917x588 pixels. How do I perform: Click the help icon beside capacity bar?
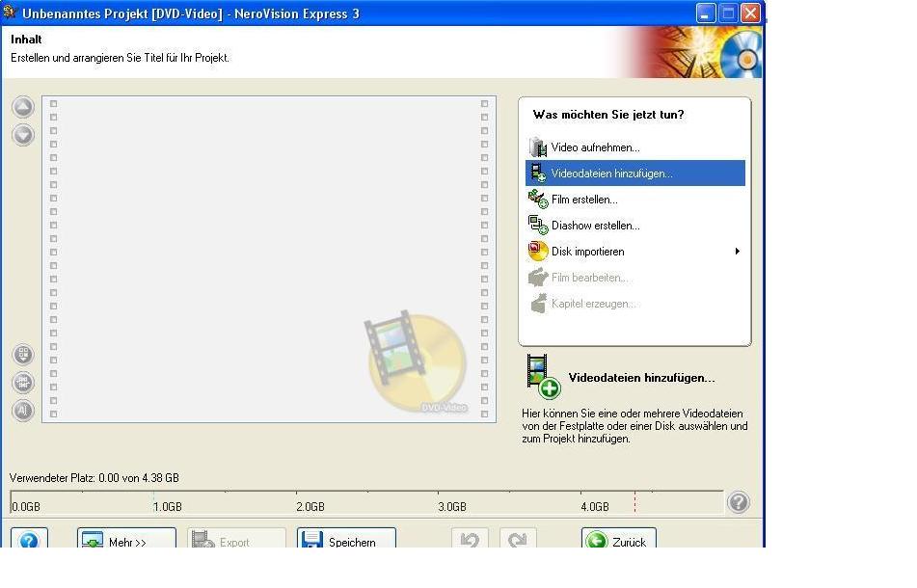coord(739,502)
